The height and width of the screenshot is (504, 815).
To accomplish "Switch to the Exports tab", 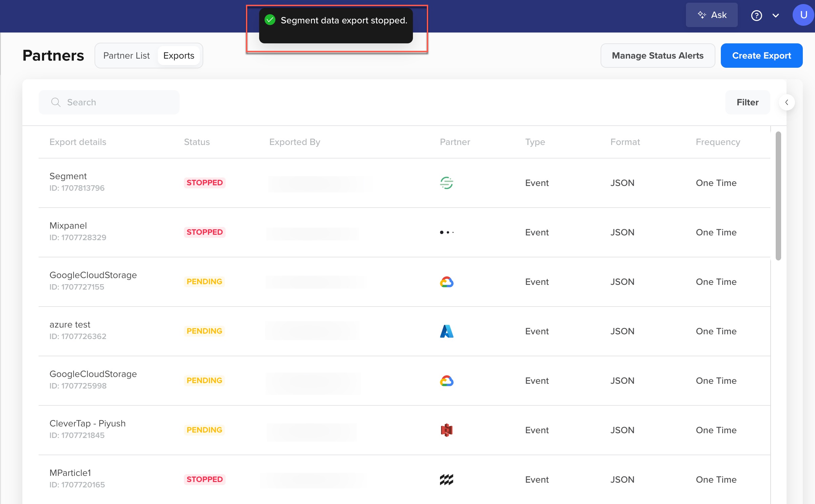I will coord(178,55).
